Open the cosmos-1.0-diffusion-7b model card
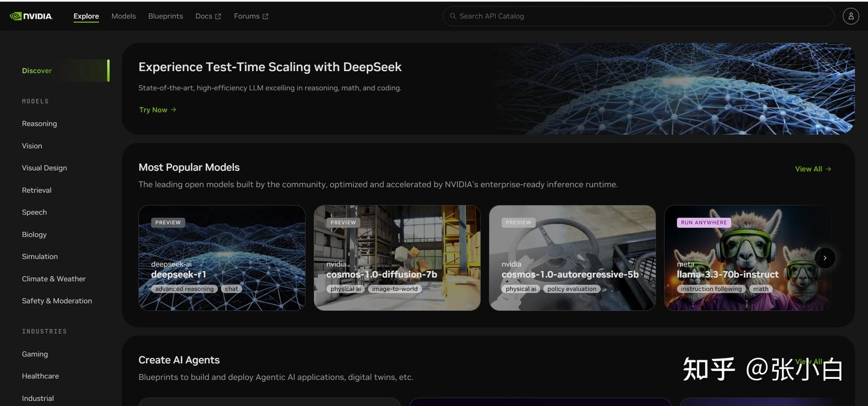Viewport: 868px width, 406px height. click(397, 258)
